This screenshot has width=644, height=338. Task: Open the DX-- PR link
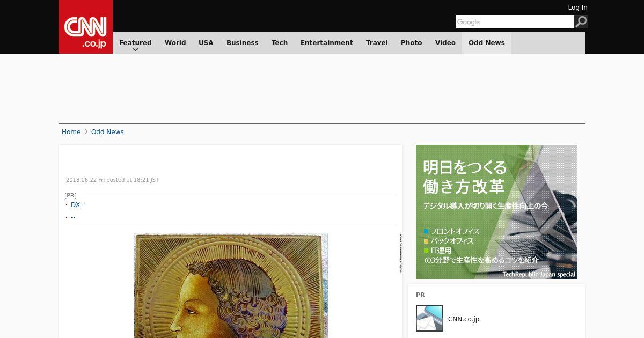pos(78,205)
